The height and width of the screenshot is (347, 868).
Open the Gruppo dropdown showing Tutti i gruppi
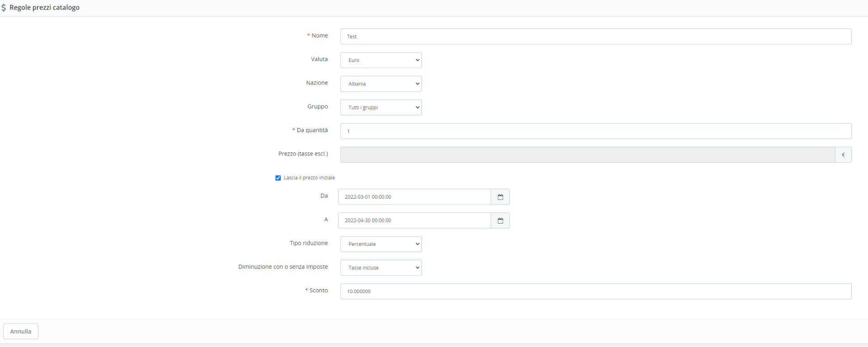click(381, 107)
